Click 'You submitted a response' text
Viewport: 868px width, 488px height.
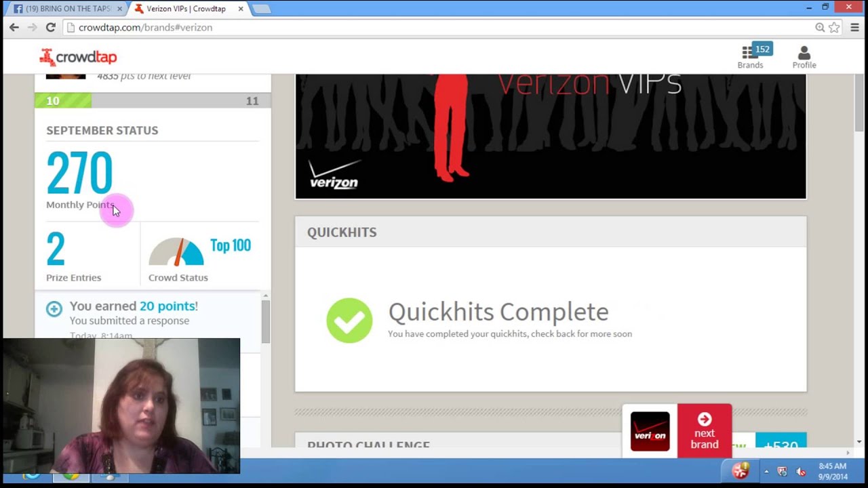coord(130,321)
